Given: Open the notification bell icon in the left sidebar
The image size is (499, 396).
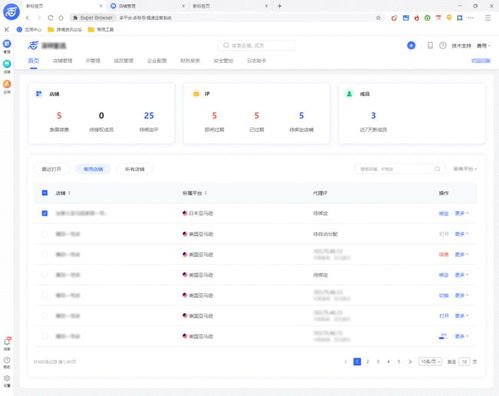Looking at the screenshot, I should [7, 341].
